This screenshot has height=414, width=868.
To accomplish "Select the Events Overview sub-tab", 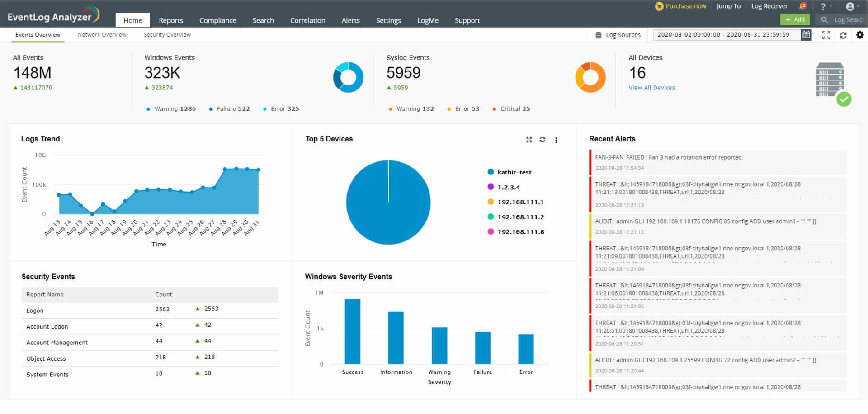I will pos(38,35).
